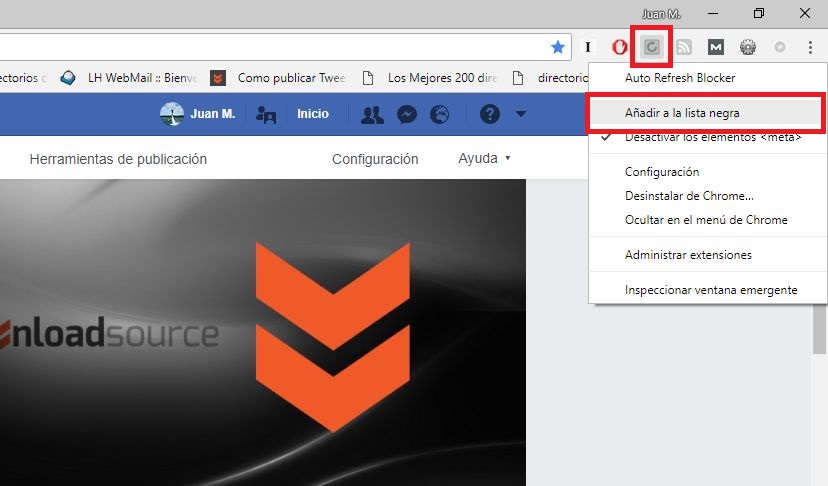Open 'Como publicar Twee' bookmark
Image resolution: width=828 pixels, height=486 pixels.
[x=278, y=78]
